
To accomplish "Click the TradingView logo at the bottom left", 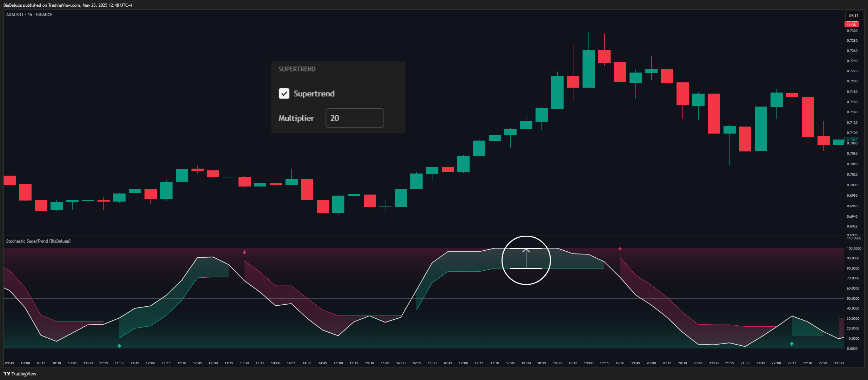I will (x=20, y=374).
